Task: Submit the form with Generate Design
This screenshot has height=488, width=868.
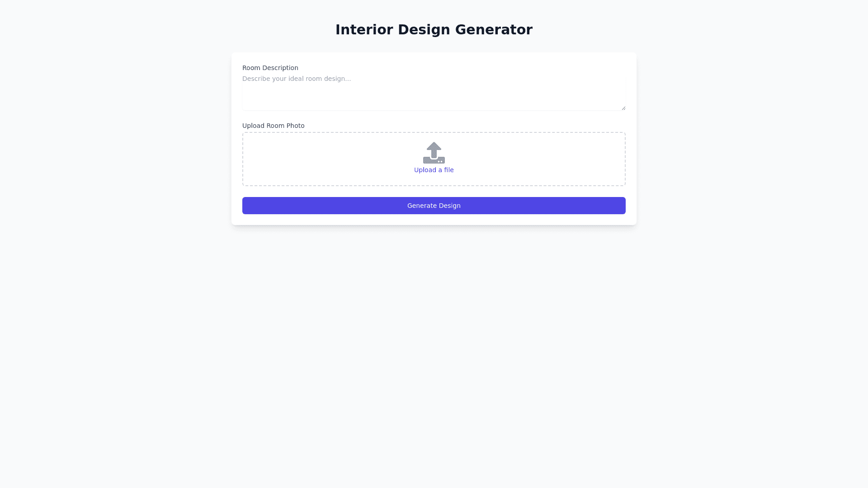Action: click(x=434, y=206)
